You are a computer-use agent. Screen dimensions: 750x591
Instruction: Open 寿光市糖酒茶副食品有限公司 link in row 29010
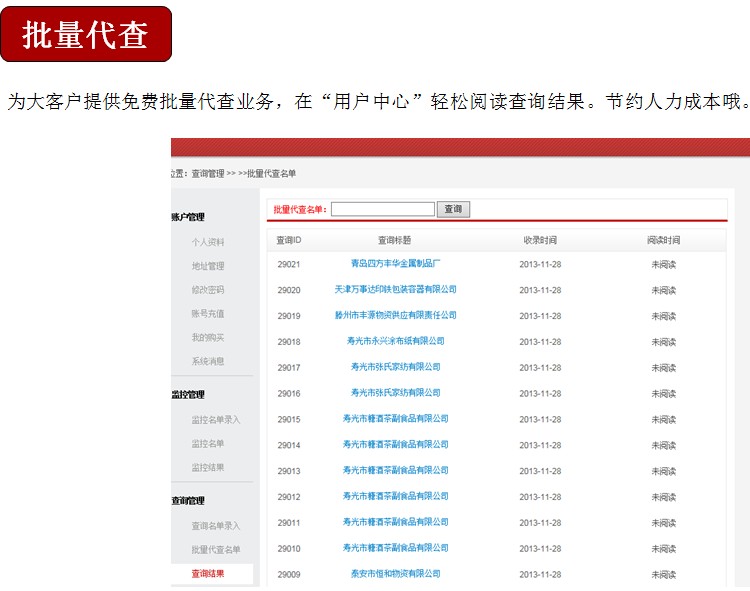point(396,547)
